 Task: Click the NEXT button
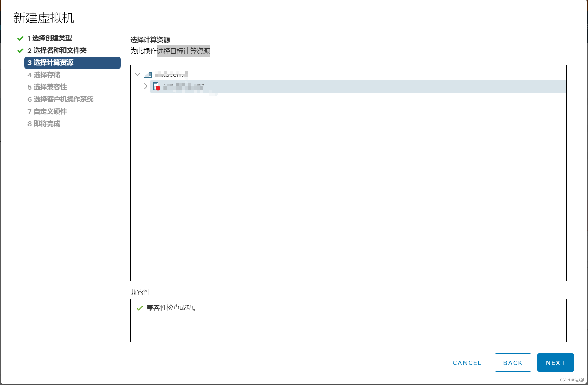click(555, 363)
